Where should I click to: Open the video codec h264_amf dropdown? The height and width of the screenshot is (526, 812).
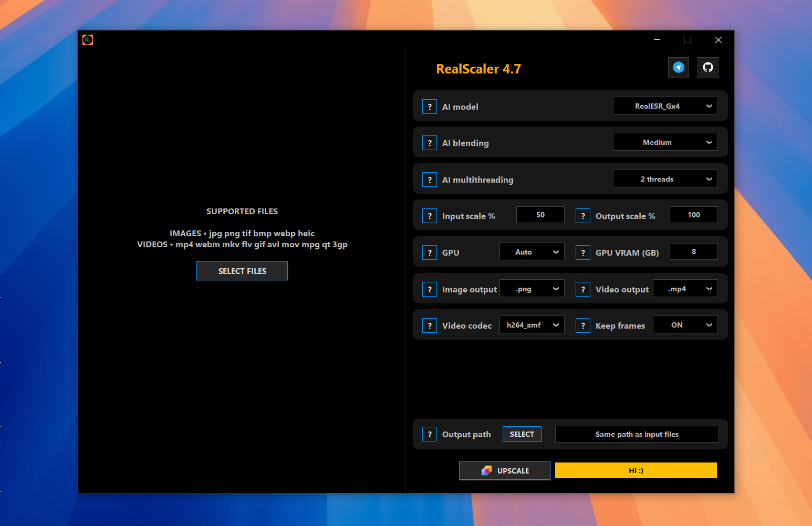[x=532, y=325]
